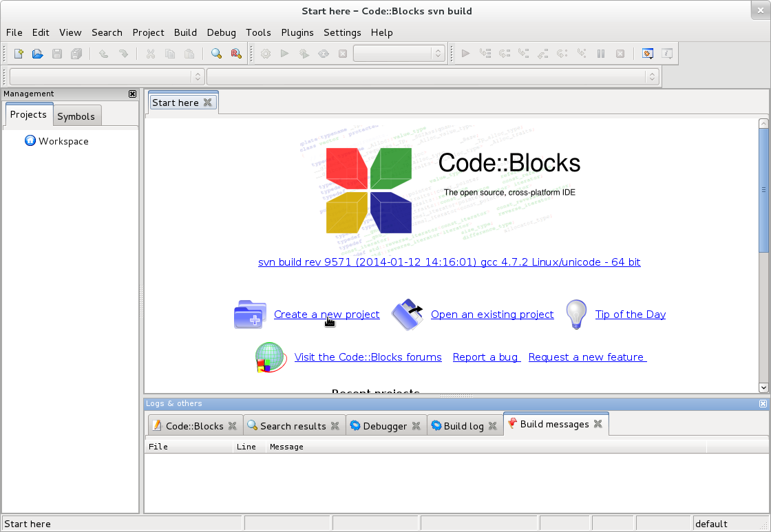Image resolution: width=771 pixels, height=532 pixels.
Task: Click the Open existing project file icon
Action: pos(37,53)
